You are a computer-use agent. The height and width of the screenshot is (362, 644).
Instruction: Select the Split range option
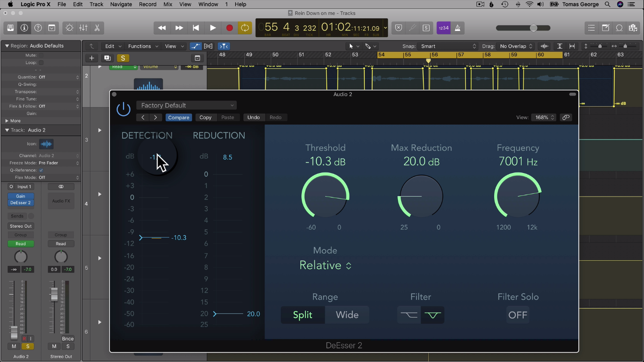[303, 315]
